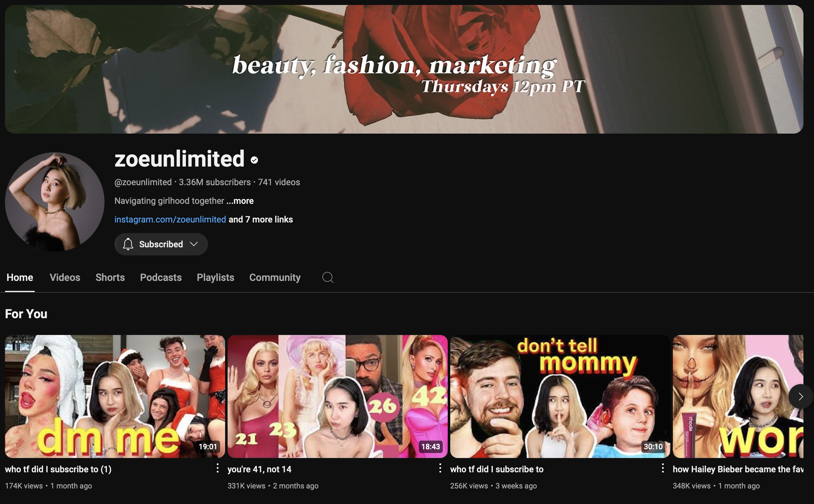The height and width of the screenshot is (504, 814).
Task: Click the zoeunlimited profile picture
Action: (55, 202)
